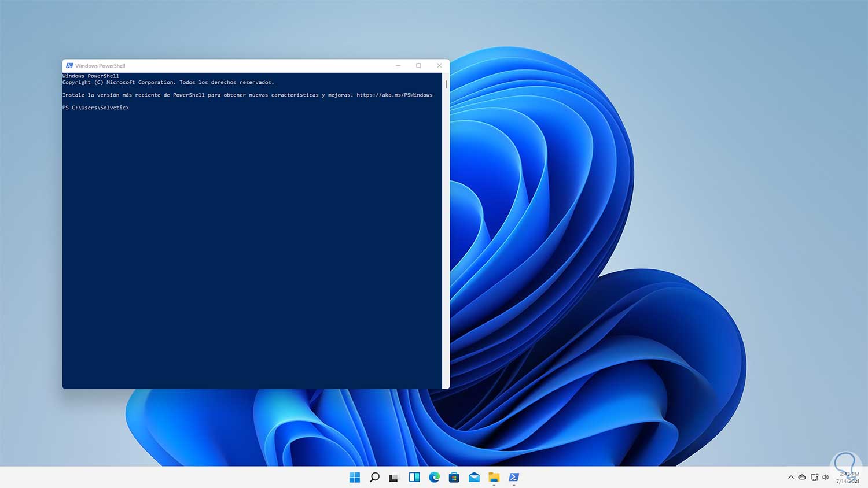
Task: Click the PowerShell icon in the title bar
Action: click(69, 66)
